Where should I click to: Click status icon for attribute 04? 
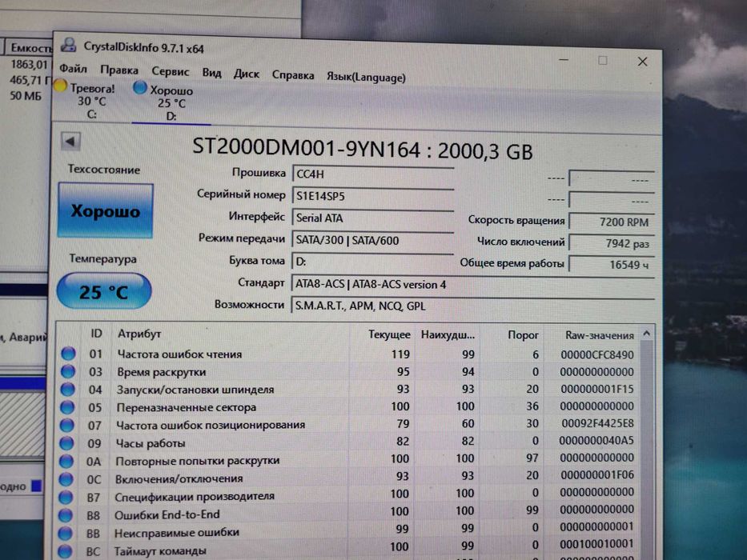click(x=67, y=389)
